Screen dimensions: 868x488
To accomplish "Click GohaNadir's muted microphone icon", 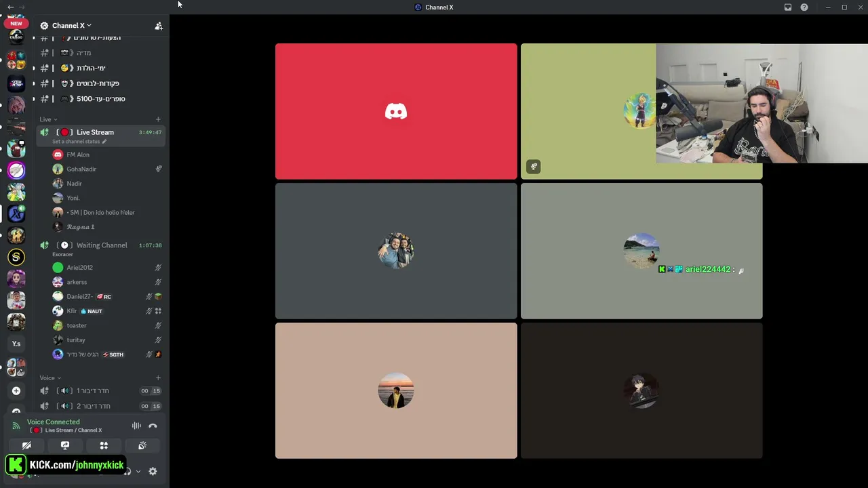I will pyautogui.click(x=159, y=169).
